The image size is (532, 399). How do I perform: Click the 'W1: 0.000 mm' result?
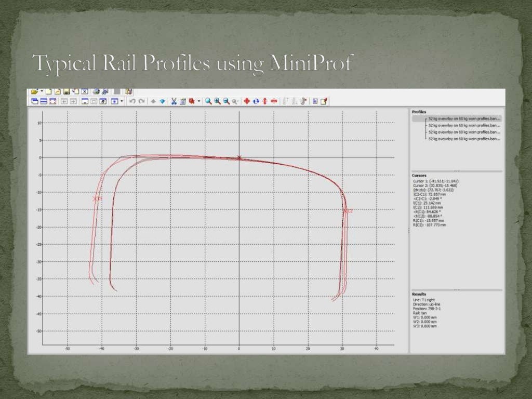[x=425, y=317]
